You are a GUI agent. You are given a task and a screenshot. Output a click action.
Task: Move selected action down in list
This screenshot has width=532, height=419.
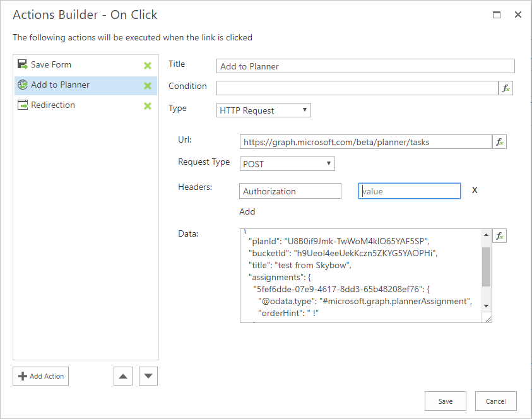click(x=148, y=376)
